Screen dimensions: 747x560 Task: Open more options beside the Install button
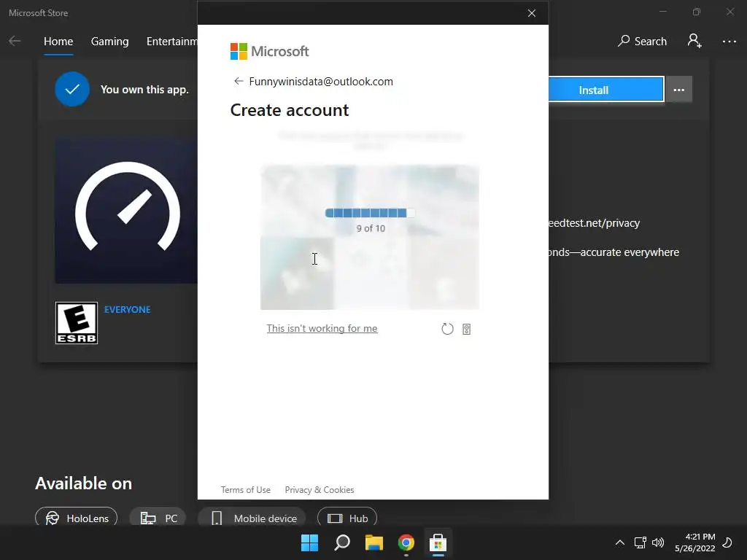(679, 89)
